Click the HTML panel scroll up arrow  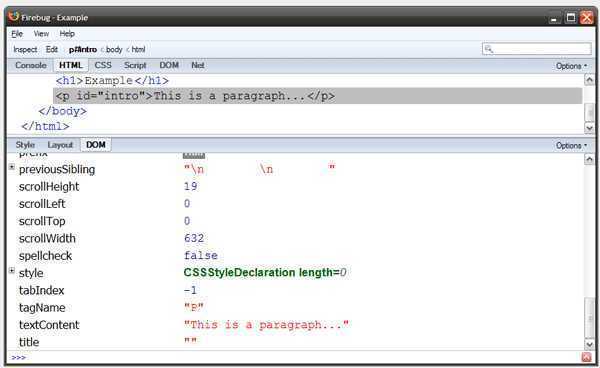(589, 80)
